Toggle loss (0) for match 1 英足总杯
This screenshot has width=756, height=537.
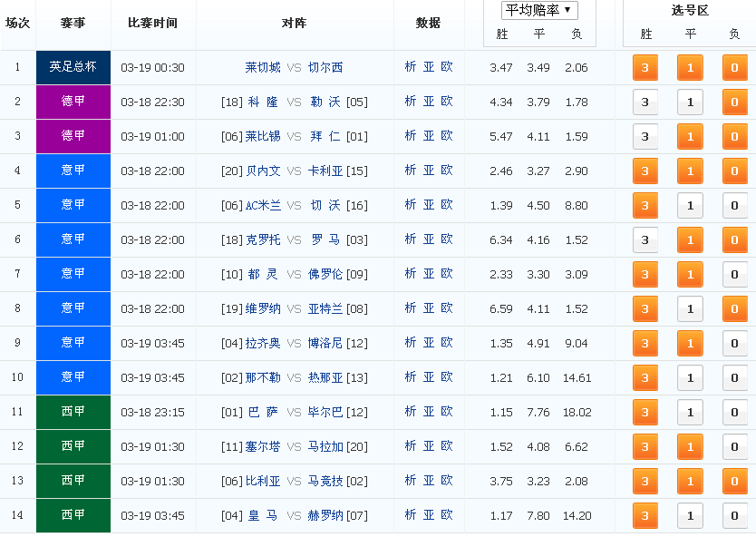pos(735,67)
